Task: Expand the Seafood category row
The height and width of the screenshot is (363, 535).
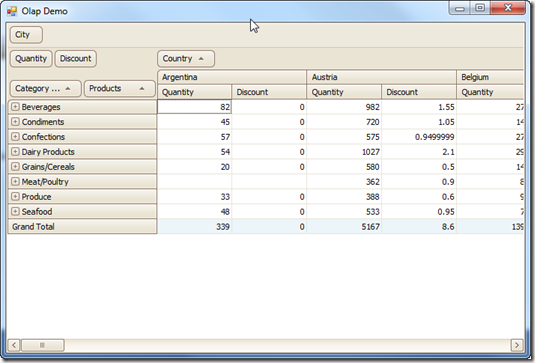Action: point(15,212)
